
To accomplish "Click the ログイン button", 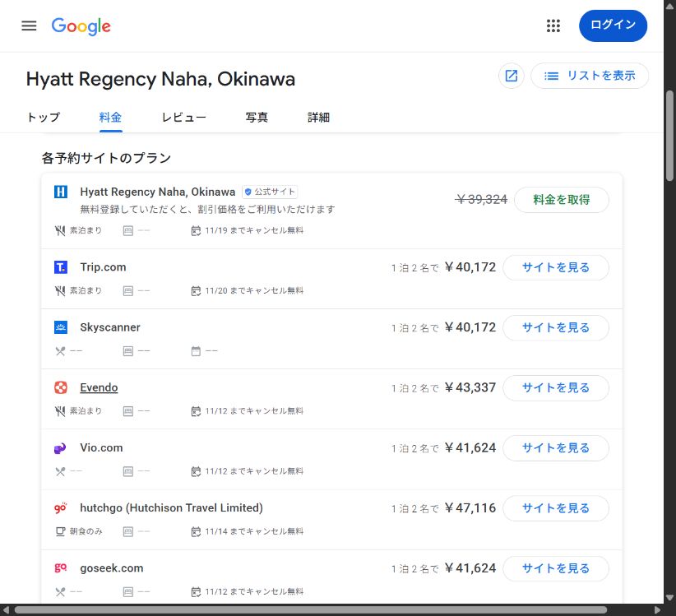I will [613, 25].
